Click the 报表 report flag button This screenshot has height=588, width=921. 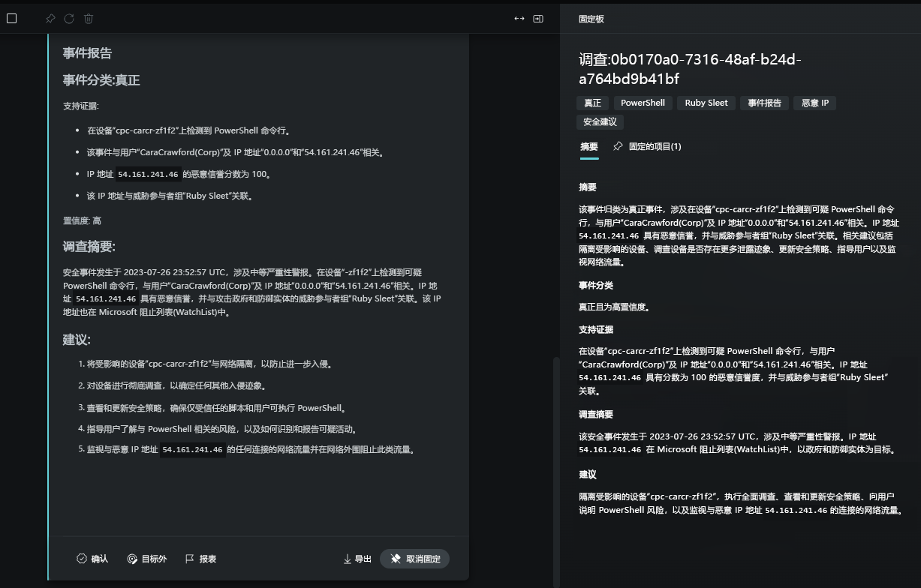coord(201,559)
